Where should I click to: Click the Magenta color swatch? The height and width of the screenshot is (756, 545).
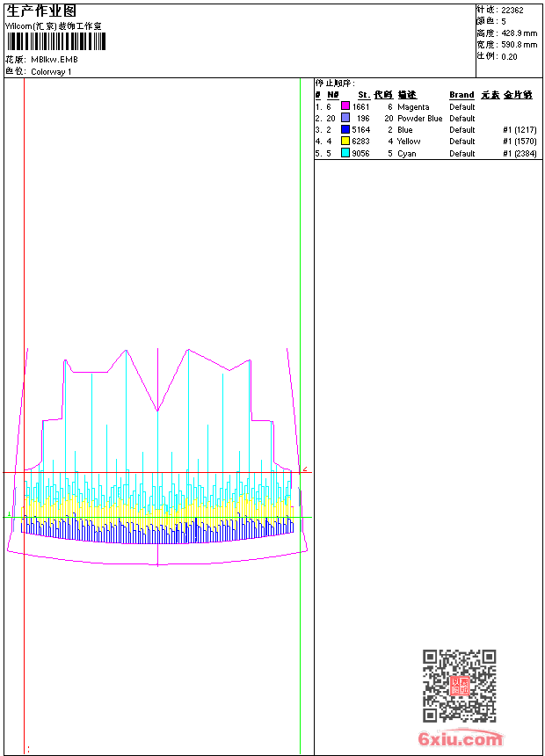tap(345, 106)
